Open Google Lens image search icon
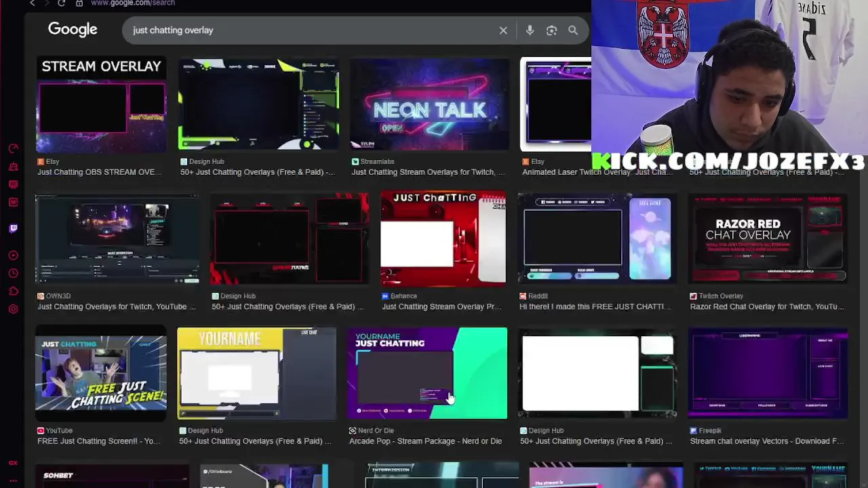 click(551, 30)
